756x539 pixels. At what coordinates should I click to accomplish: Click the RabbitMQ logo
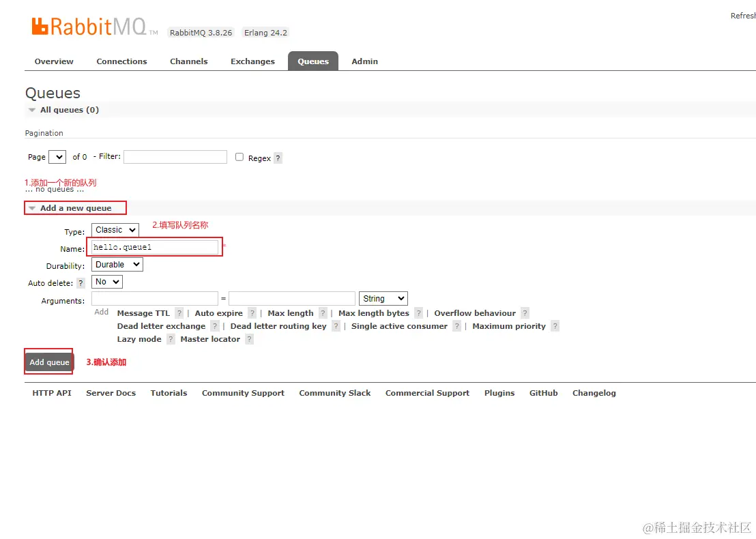(x=94, y=27)
